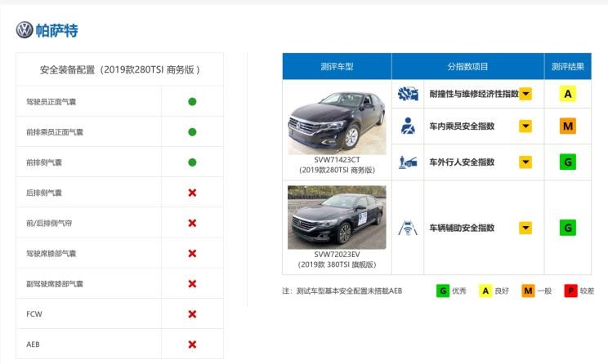Click the AEB row label
Viewport: 608px width, 364px height.
click(33, 344)
